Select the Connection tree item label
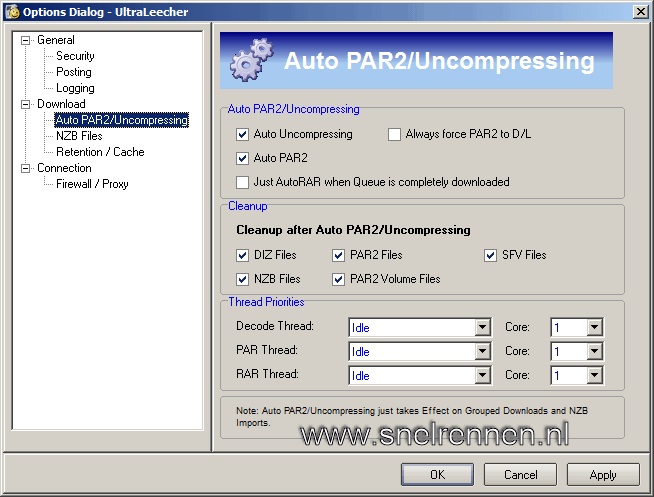The image size is (654, 497). tap(64, 168)
